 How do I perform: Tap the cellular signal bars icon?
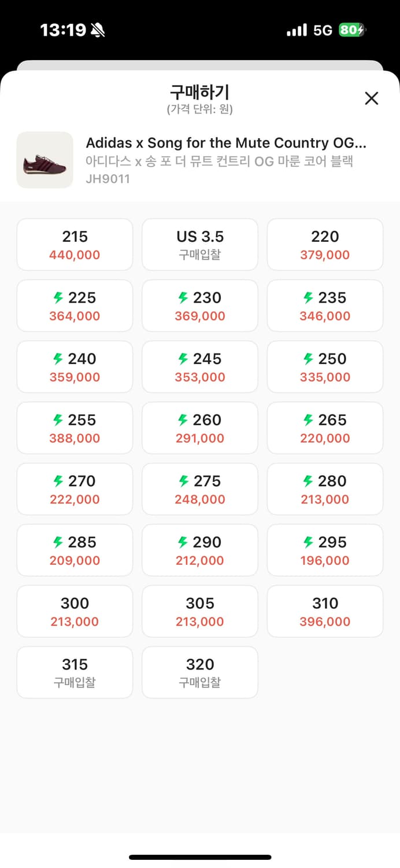[x=297, y=30]
